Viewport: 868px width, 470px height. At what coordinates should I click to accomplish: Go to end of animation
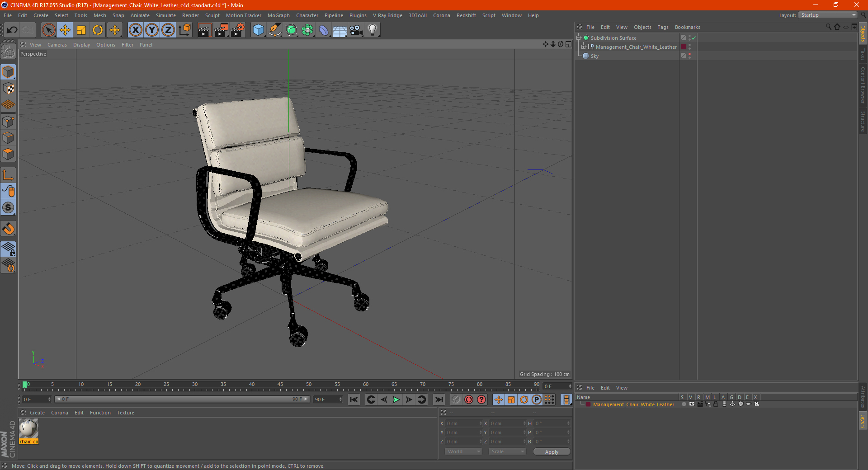pyautogui.click(x=439, y=399)
